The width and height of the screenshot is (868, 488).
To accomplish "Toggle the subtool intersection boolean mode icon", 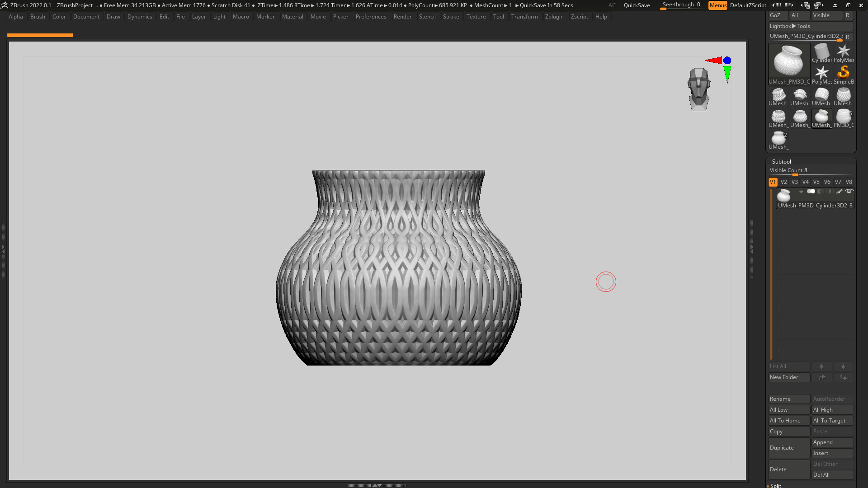I will [x=830, y=192].
